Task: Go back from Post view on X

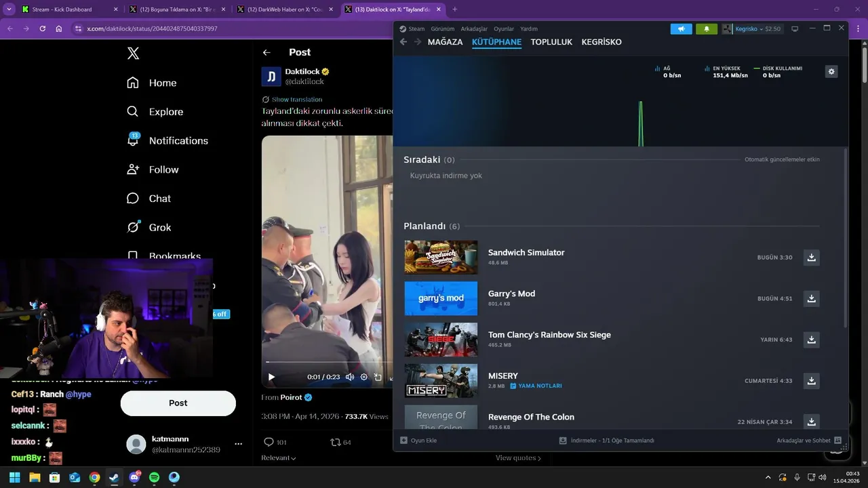Action: click(x=267, y=52)
